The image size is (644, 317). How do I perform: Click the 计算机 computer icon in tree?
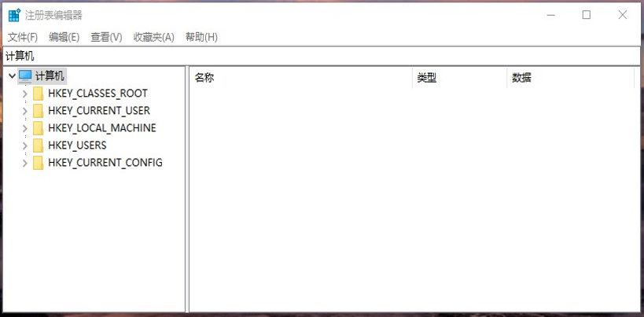pos(25,76)
